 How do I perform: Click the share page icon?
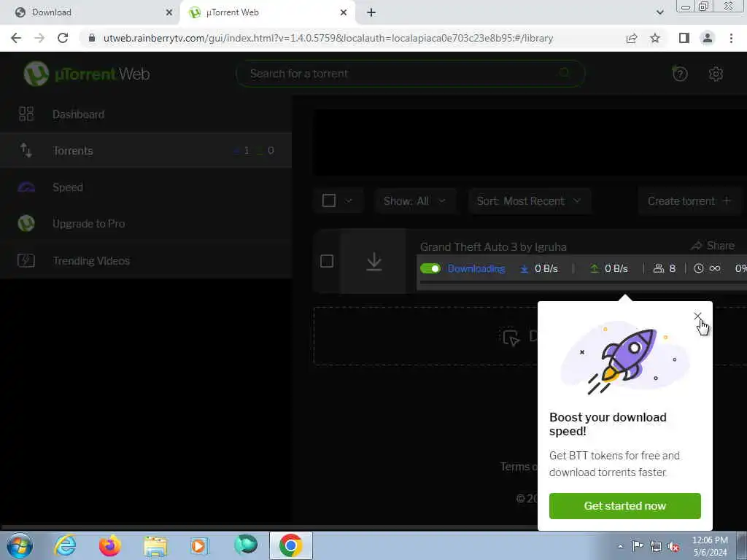click(632, 38)
